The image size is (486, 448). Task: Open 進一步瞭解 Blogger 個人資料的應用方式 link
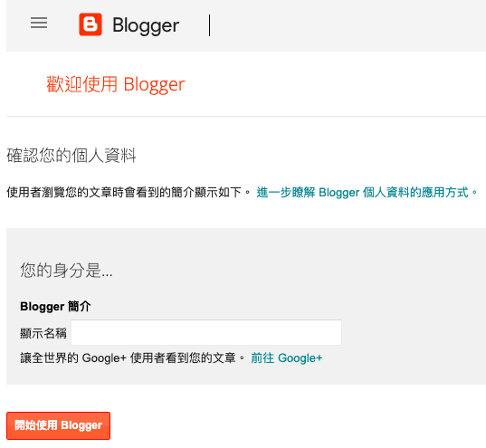367,192
